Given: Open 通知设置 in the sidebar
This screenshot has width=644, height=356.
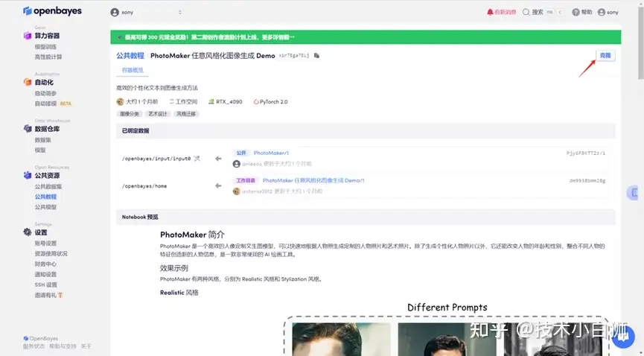Looking at the screenshot, I should click(x=45, y=274).
